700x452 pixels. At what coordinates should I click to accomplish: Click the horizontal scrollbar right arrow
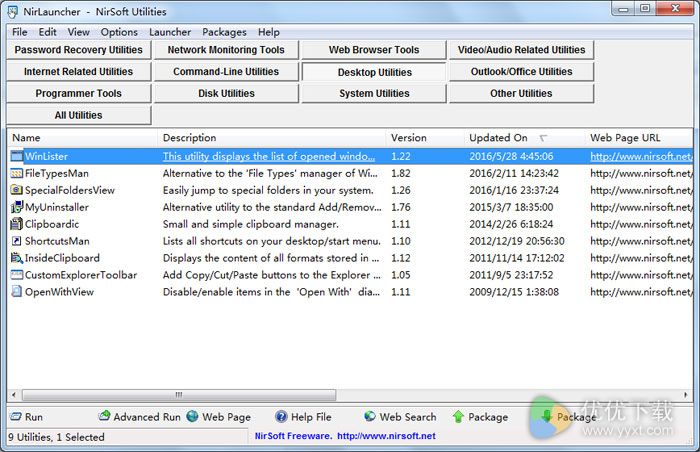pos(686,395)
